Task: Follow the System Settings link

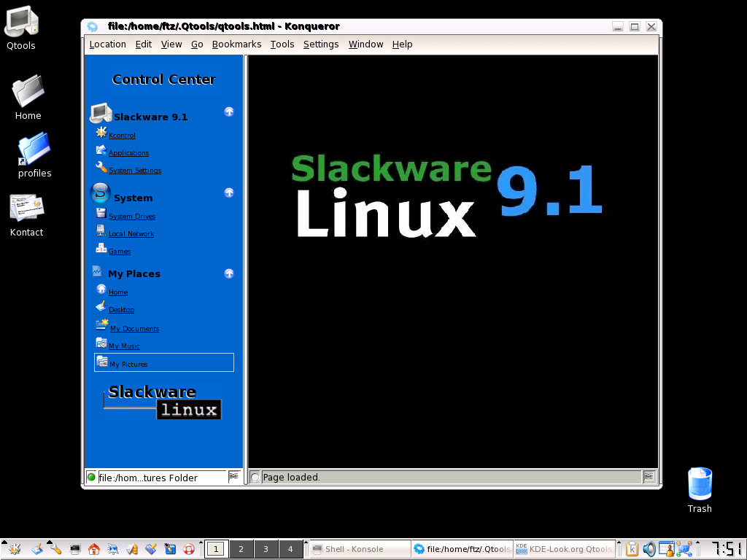Action: point(135,171)
